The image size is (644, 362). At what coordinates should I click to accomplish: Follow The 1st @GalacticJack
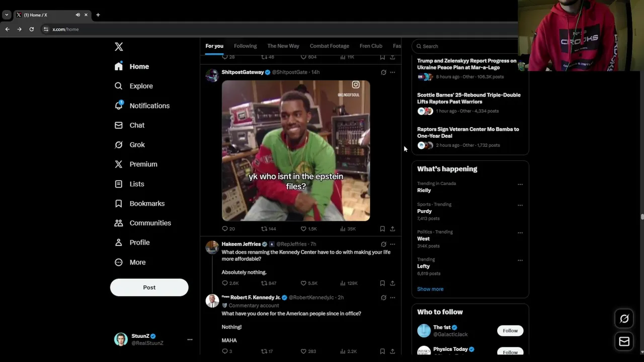[x=510, y=330]
